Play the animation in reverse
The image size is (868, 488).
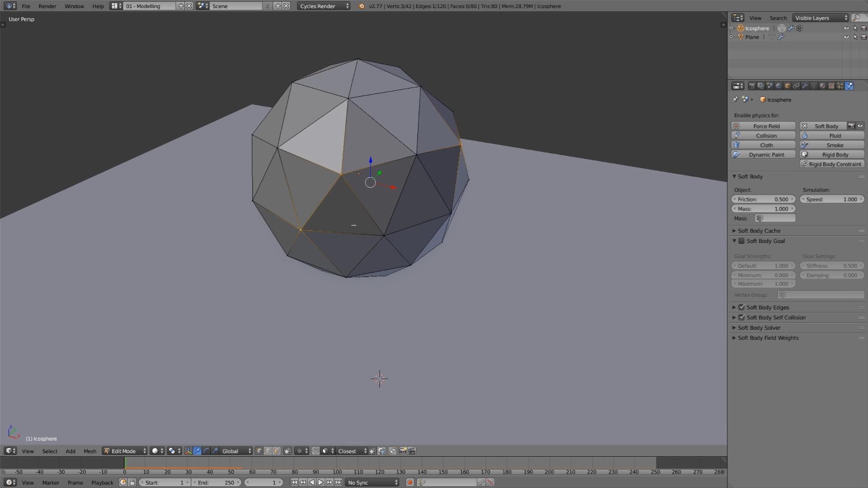pyautogui.click(x=311, y=483)
